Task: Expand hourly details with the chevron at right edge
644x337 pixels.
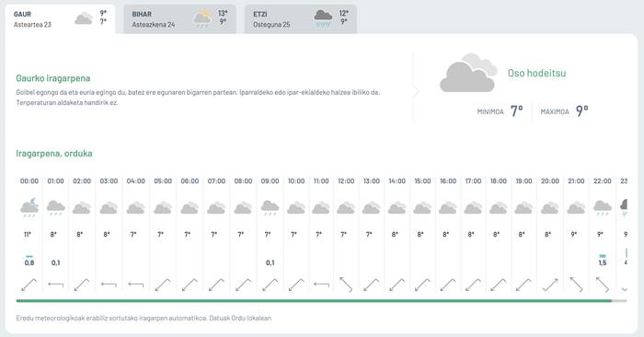Action: [x=625, y=289]
